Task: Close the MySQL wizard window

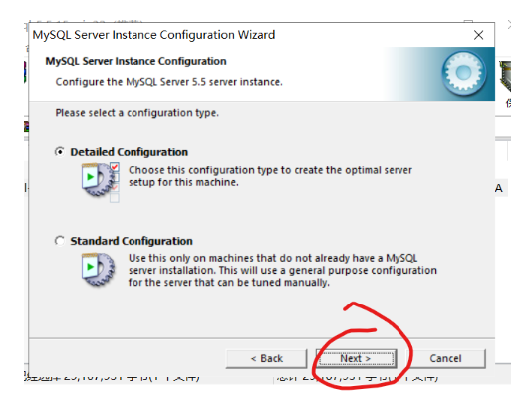Action: (x=479, y=35)
